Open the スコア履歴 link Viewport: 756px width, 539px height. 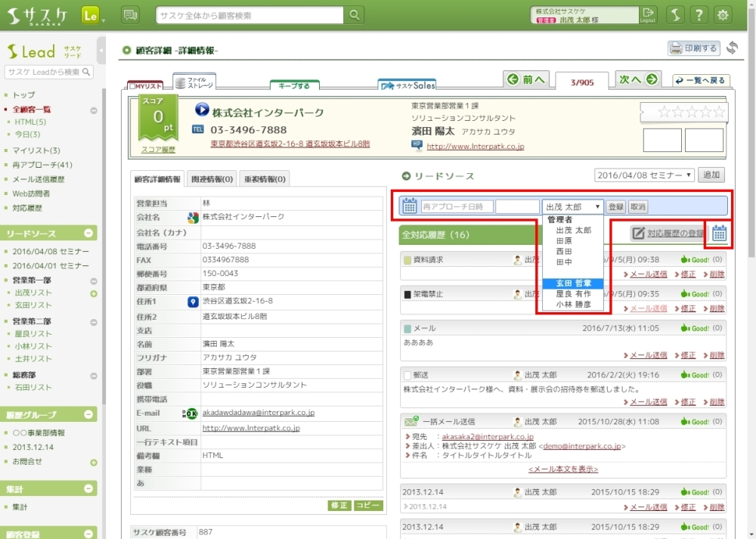pyautogui.click(x=158, y=150)
